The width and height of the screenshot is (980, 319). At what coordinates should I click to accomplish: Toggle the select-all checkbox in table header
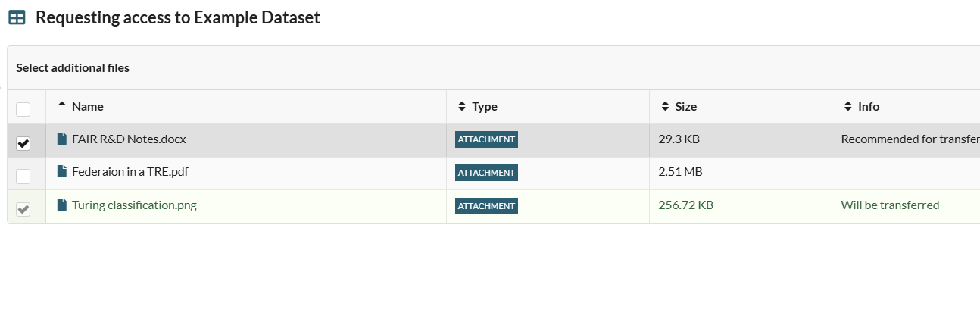23,109
